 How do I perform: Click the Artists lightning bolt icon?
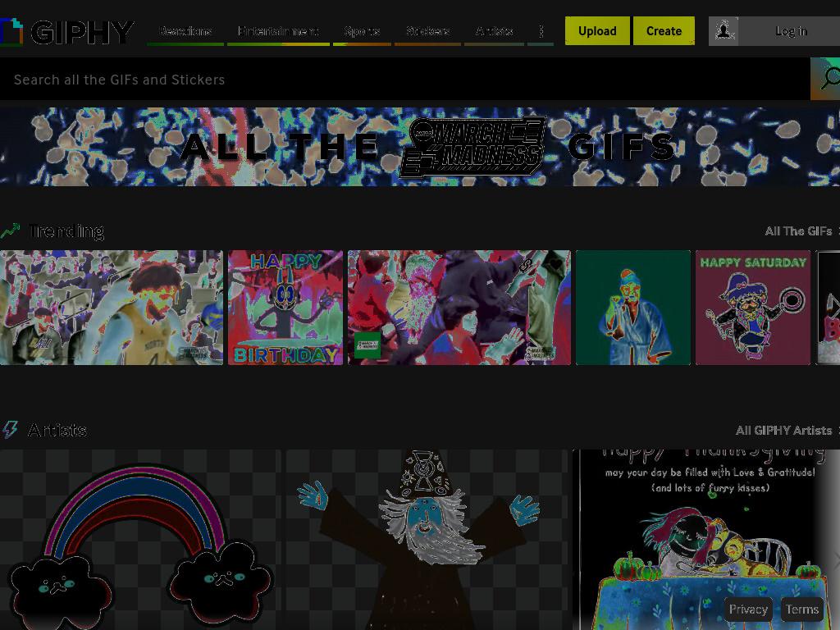[x=10, y=430]
